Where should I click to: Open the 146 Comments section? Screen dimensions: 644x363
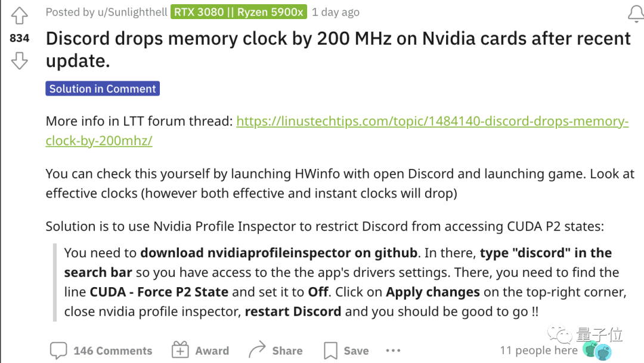tap(113, 350)
